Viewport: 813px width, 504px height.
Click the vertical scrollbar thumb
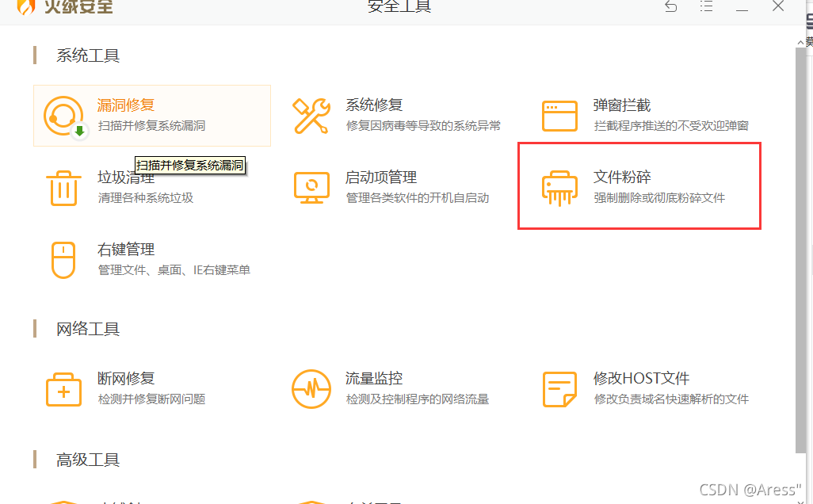pos(800,250)
